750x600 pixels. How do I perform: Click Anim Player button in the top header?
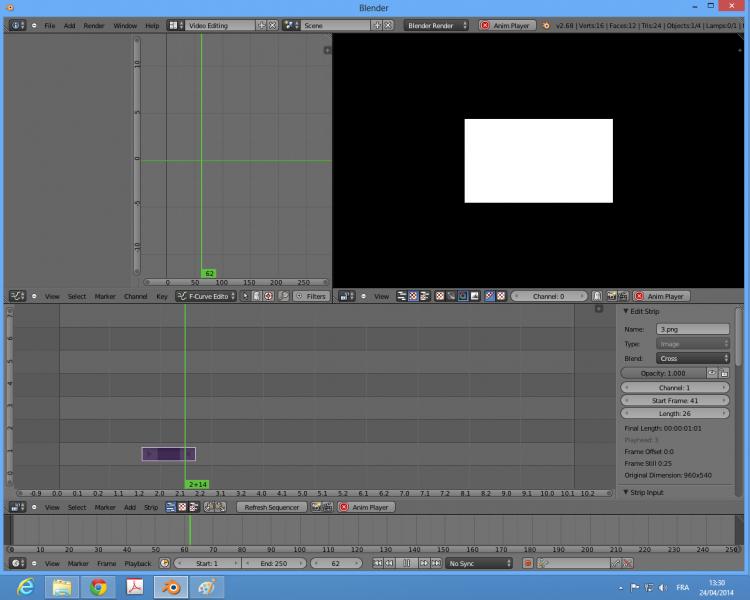pyautogui.click(x=507, y=25)
